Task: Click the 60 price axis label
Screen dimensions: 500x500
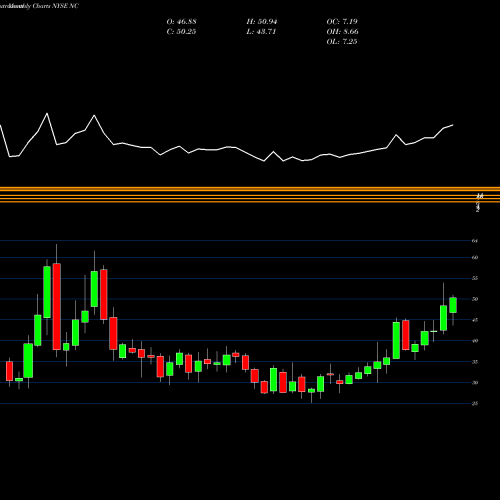Action: click(475, 257)
